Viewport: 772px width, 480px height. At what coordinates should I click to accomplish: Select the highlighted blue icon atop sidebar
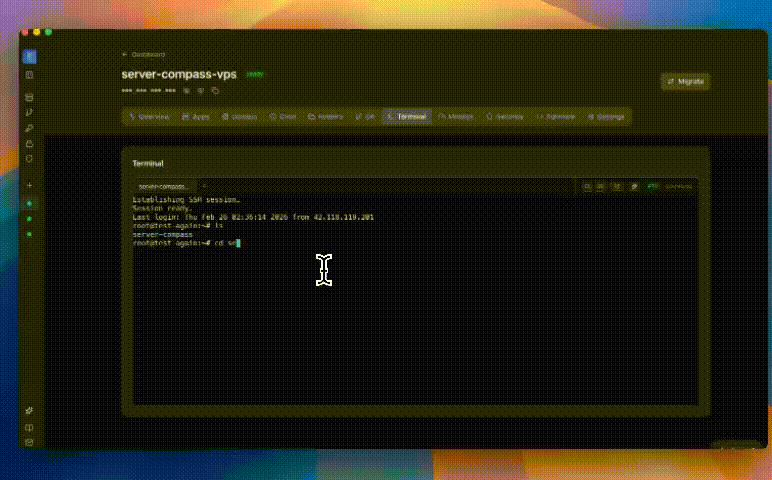click(29, 56)
